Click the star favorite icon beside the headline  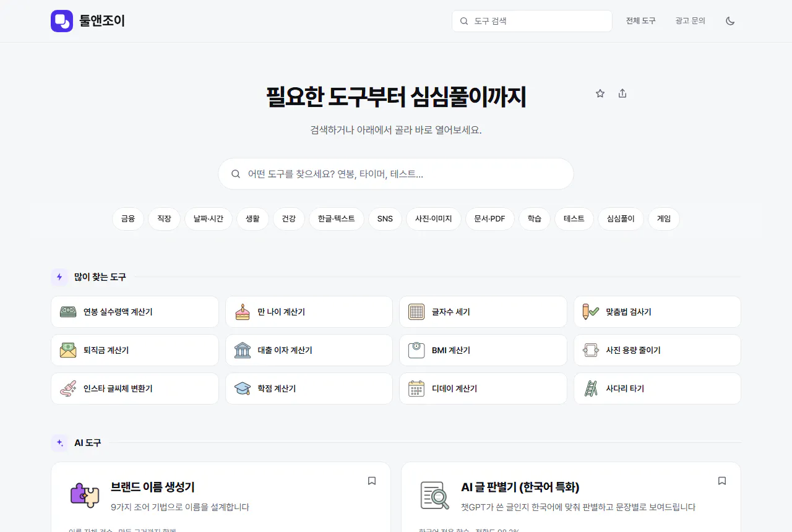tap(600, 93)
